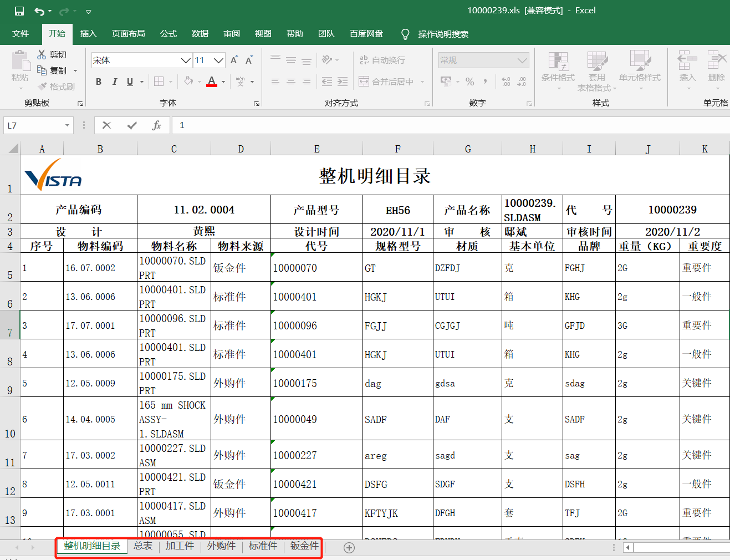Screen dimensions: 730x560
Task: Open the font size dropdown
Action: (x=218, y=60)
